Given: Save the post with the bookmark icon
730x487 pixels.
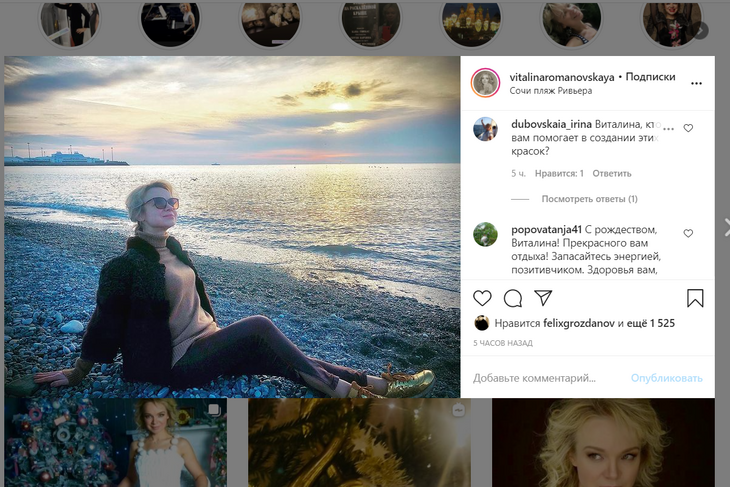Looking at the screenshot, I should (x=695, y=298).
